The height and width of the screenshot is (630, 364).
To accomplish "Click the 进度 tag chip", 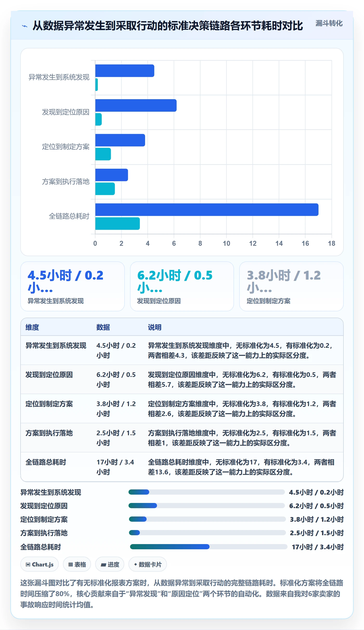I will pyautogui.click(x=110, y=564).
